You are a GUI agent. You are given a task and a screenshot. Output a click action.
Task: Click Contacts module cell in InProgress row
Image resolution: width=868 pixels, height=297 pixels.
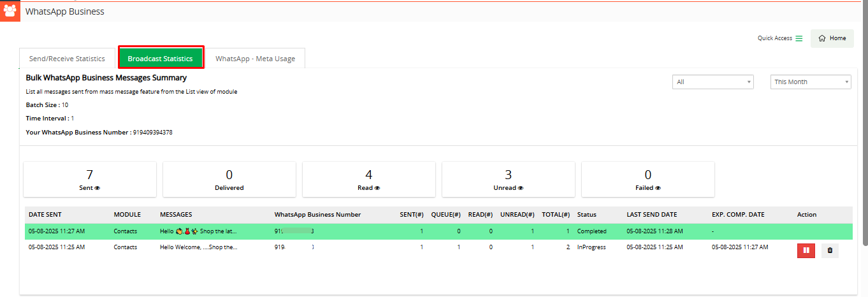point(126,247)
